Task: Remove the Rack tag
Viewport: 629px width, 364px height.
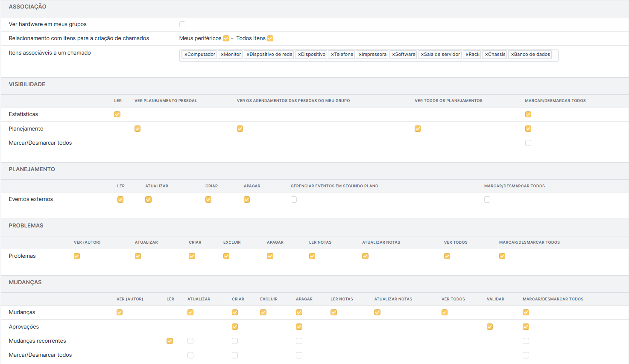Action: click(x=467, y=55)
